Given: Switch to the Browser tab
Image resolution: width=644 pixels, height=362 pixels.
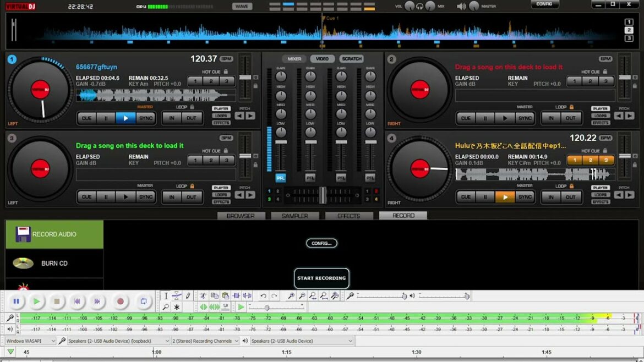Looking at the screenshot, I should pyautogui.click(x=241, y=216).
